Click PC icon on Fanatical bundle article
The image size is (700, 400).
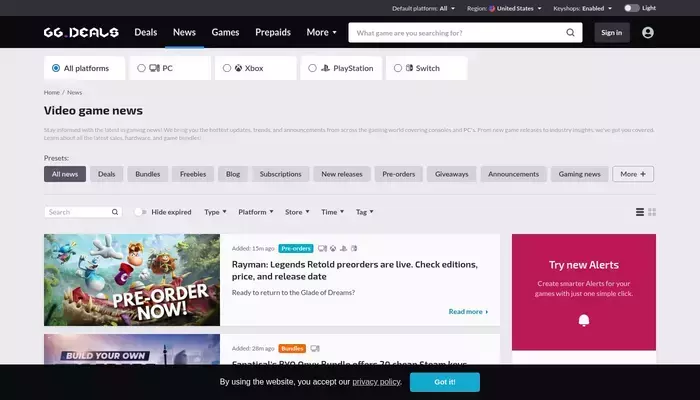pos(315,348)
